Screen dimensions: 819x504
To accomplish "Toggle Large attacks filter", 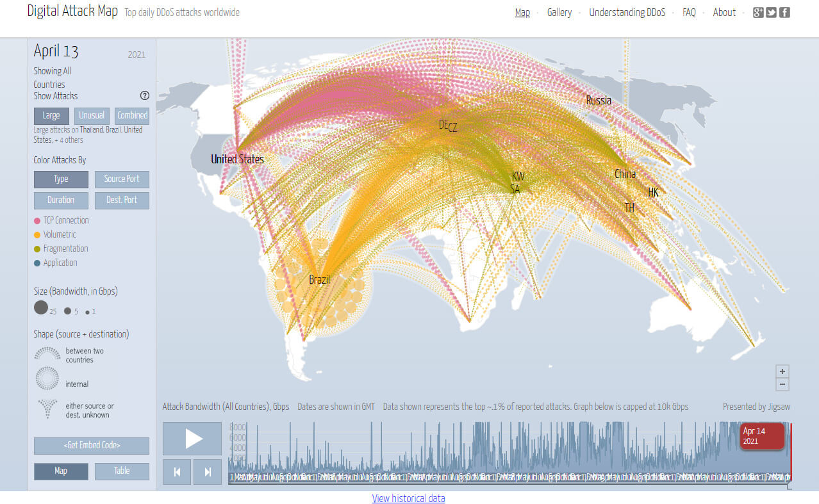I will coord(51,116).
